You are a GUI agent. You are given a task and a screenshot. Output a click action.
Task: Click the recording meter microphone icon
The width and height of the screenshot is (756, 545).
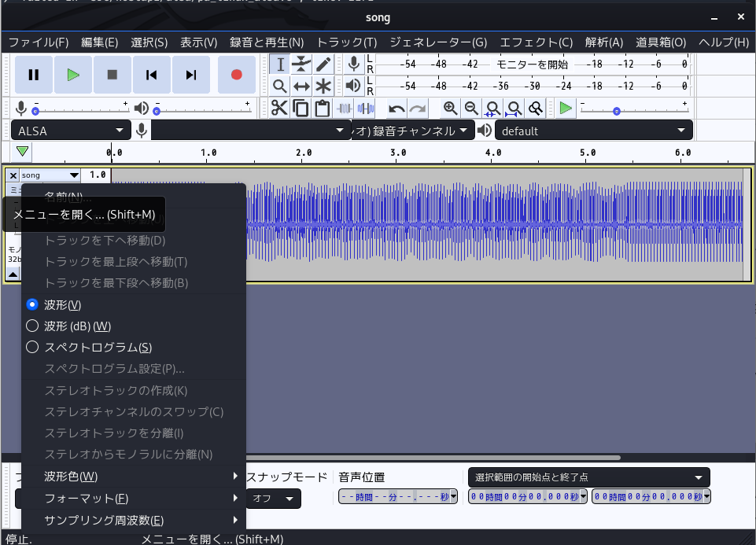[353, 64]
